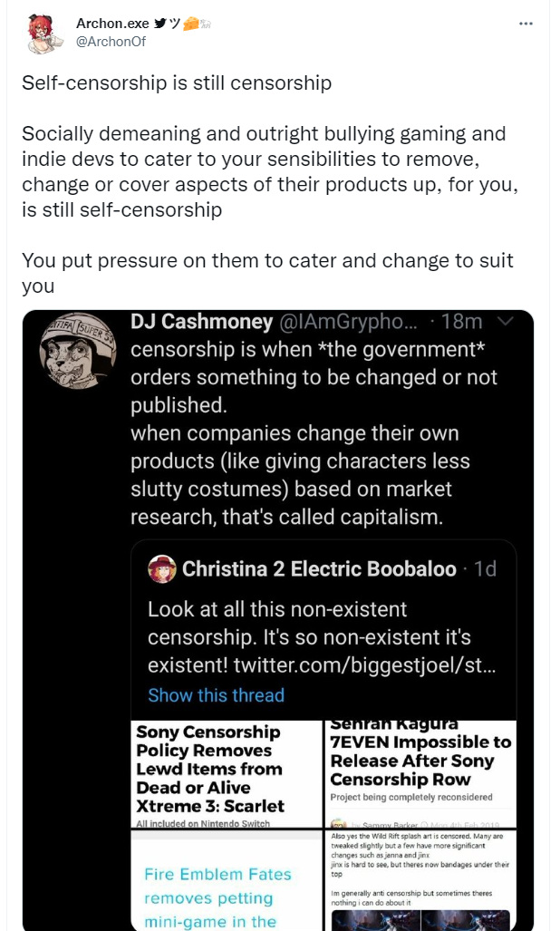This screenshot has height=931, width=560.
Task: Click the quoted tweet's 1d timestamp
Action: (486, 568)
